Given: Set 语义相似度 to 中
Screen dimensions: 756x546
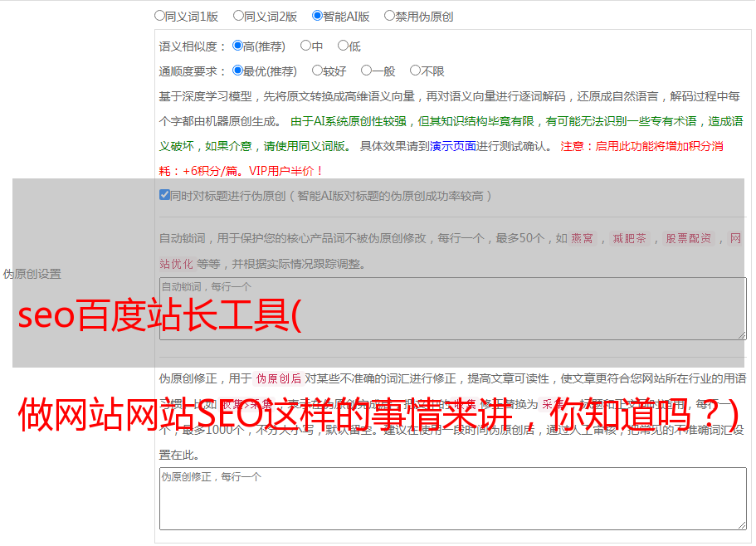Looking at the screenshot, I should (x=305, y=46).
